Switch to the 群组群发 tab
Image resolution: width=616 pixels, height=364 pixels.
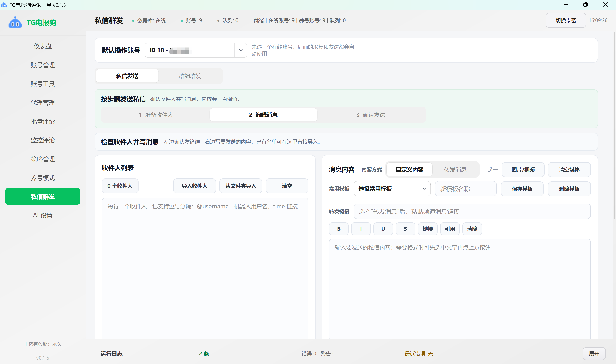[x=190, y=76]
